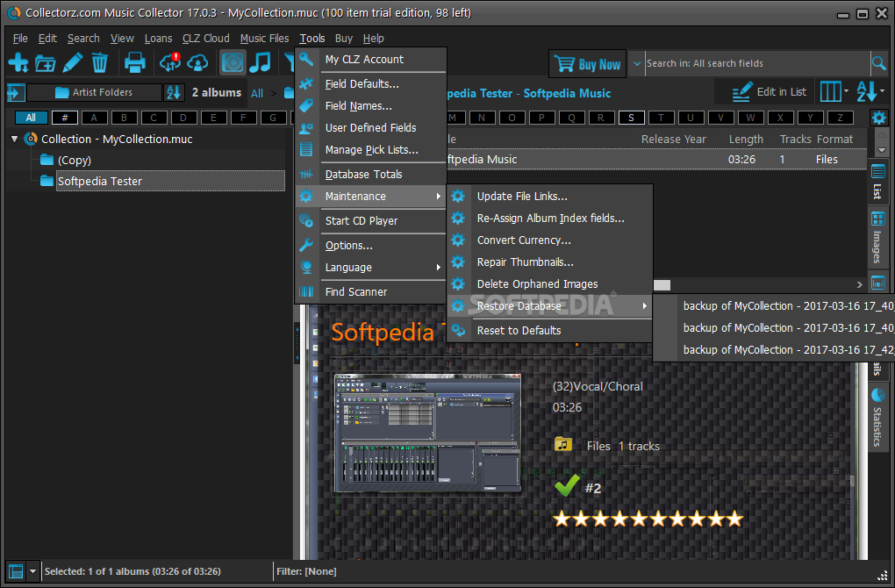Image resolution: width=895 pixels, height=588 pixels.
Task: Select Update File Links submenu item
Action: pyautogui.click(x=549, y=197)
